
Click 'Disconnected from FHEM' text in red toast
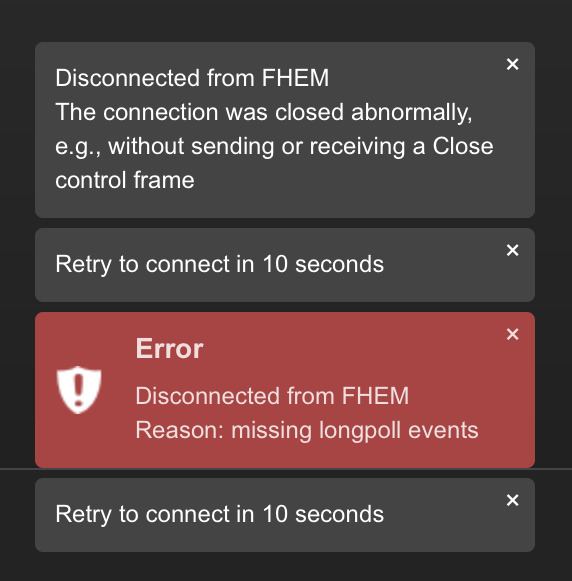click(x=272, y=396)
